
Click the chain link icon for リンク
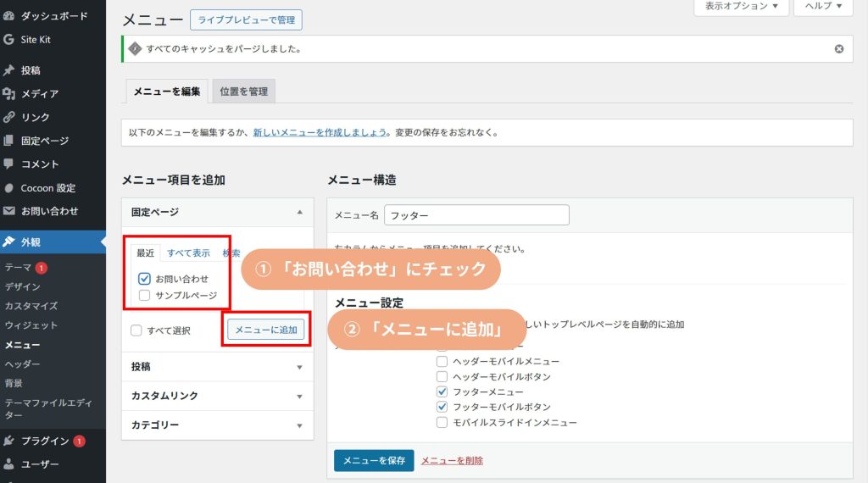[x=8, y=117]
